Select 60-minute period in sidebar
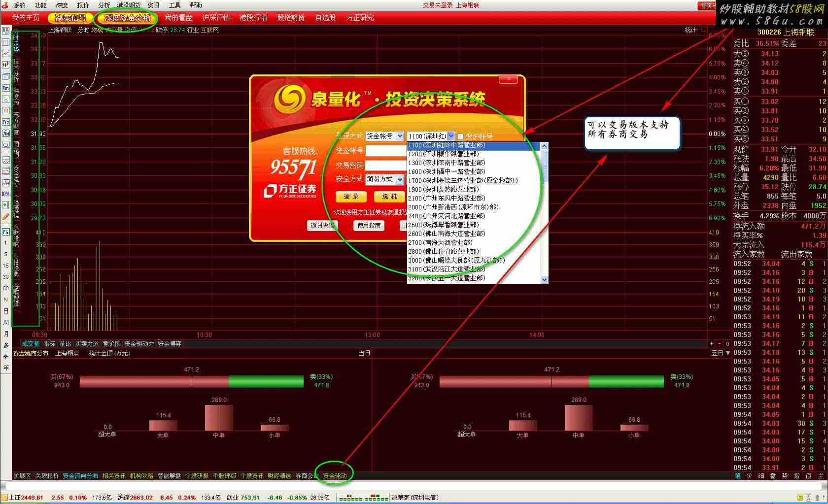 [x=5, y=288]
